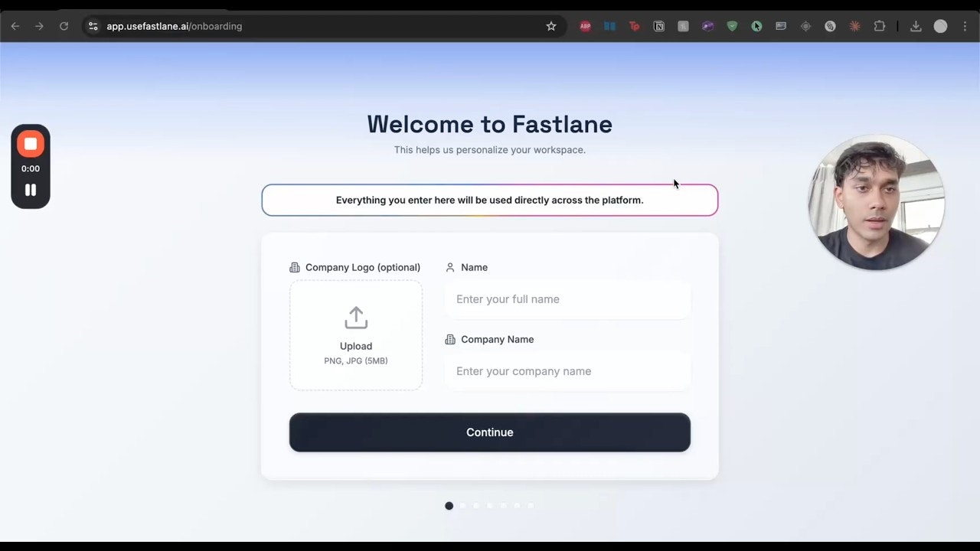Click the green shield extension icon
This screenshot has width=980, height=551.
733,26
